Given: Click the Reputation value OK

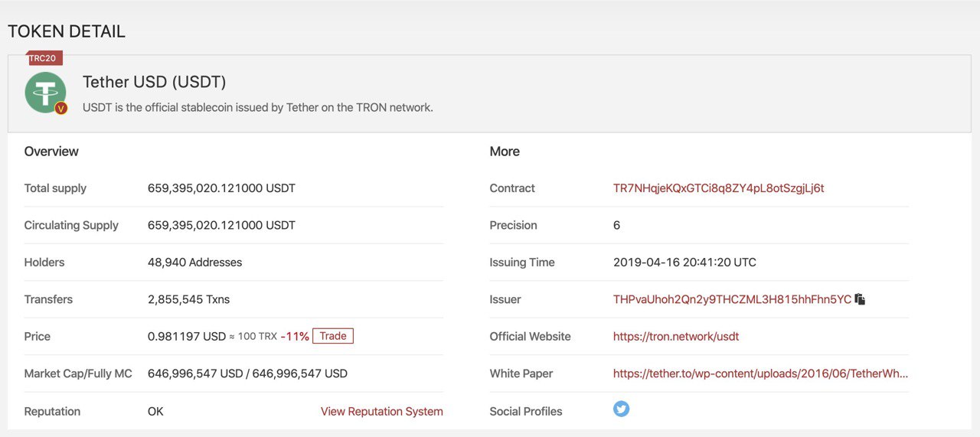Looking at the screenshot, I should point(155,411).
